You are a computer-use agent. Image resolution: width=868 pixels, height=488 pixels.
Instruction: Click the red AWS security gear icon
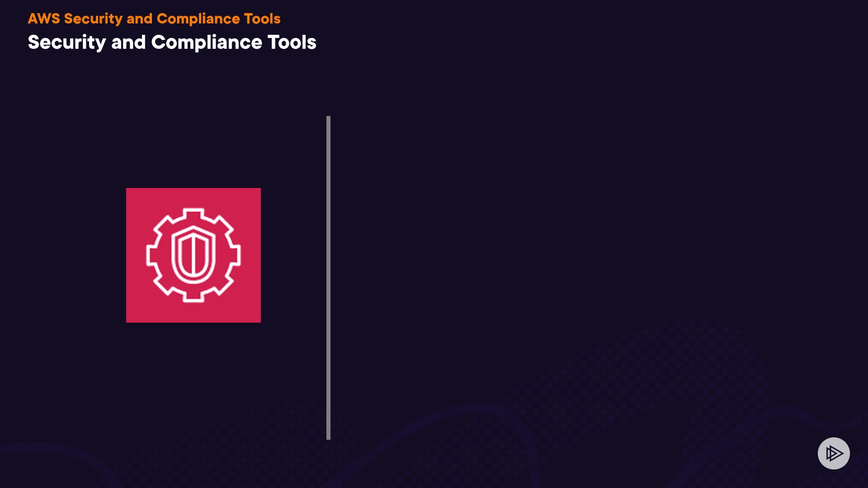point(193,255)
